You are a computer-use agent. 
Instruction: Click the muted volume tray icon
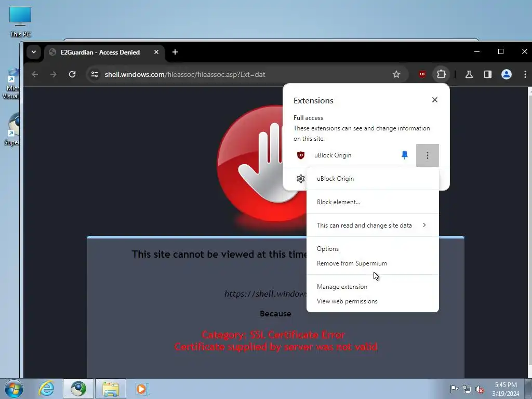coord(480,389)
